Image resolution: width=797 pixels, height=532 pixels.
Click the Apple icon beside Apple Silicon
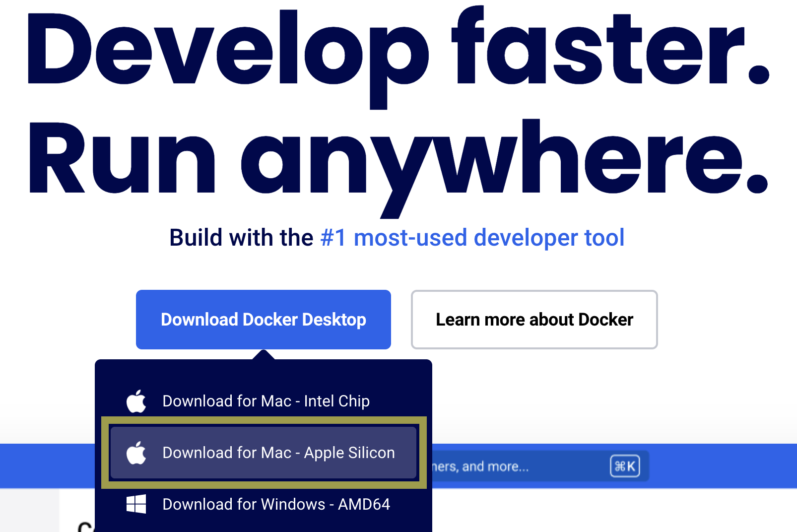coord(136,453)
